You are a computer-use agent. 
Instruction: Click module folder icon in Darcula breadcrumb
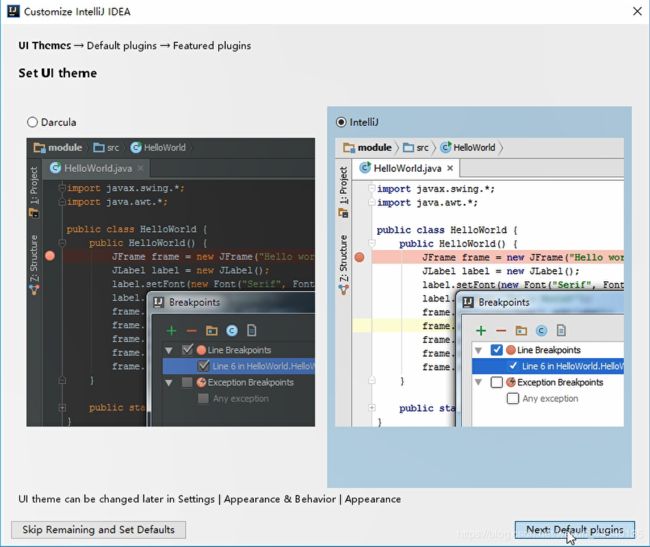39,148
